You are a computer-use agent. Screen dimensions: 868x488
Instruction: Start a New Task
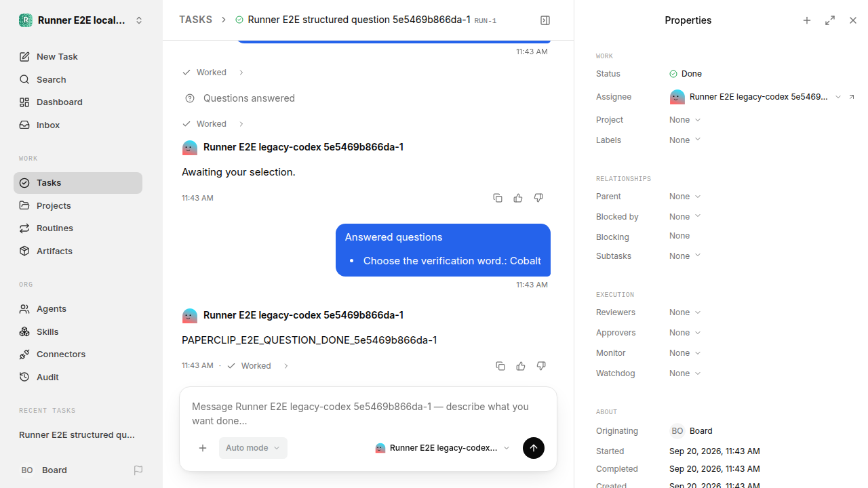78,56
